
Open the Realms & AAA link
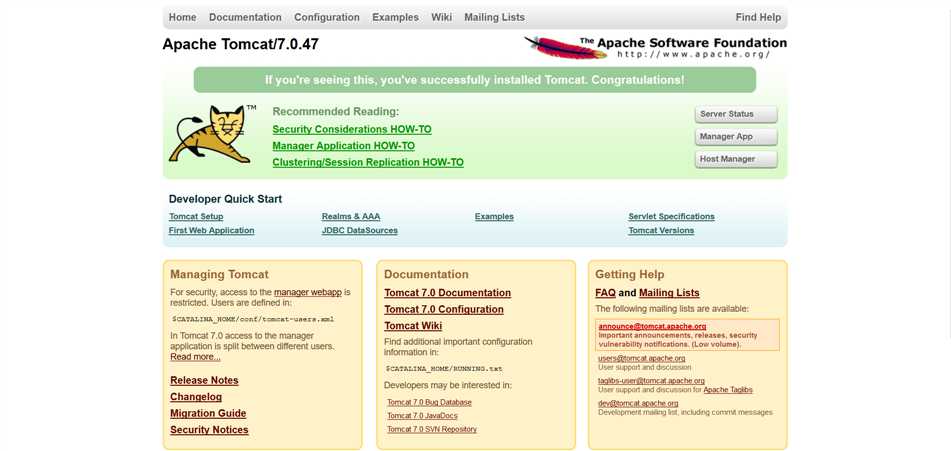[351, 216]
